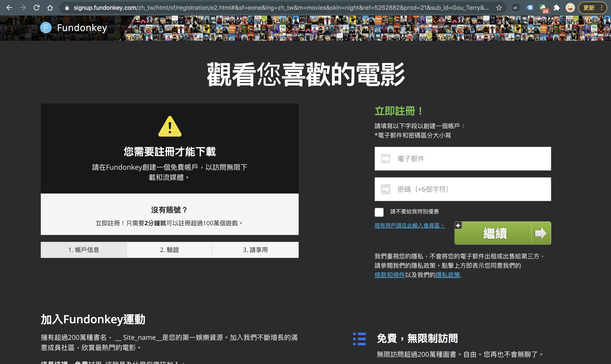
Task: Click the 更新 update button
Action: 589,8
